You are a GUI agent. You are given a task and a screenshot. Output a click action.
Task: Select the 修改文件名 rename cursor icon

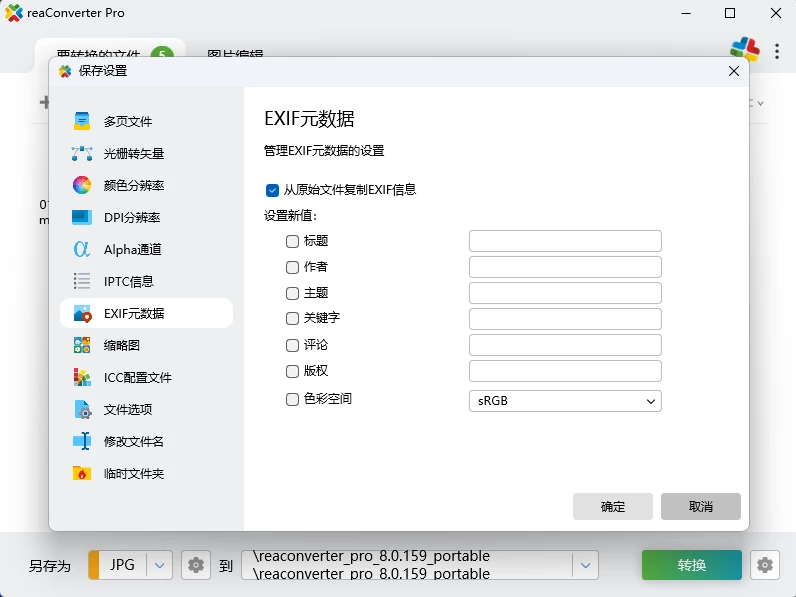82,441
